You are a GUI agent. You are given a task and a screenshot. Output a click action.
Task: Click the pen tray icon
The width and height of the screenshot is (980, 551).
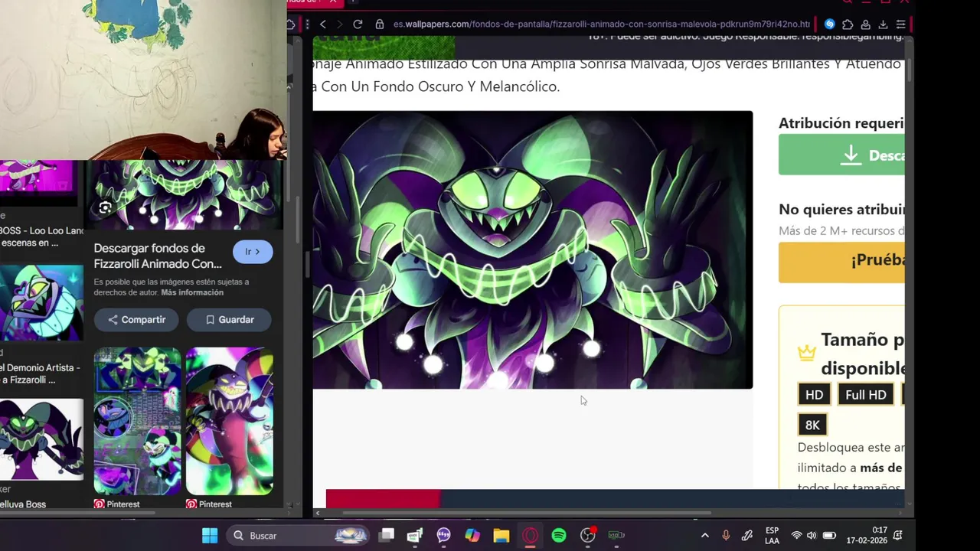[747, 536]
